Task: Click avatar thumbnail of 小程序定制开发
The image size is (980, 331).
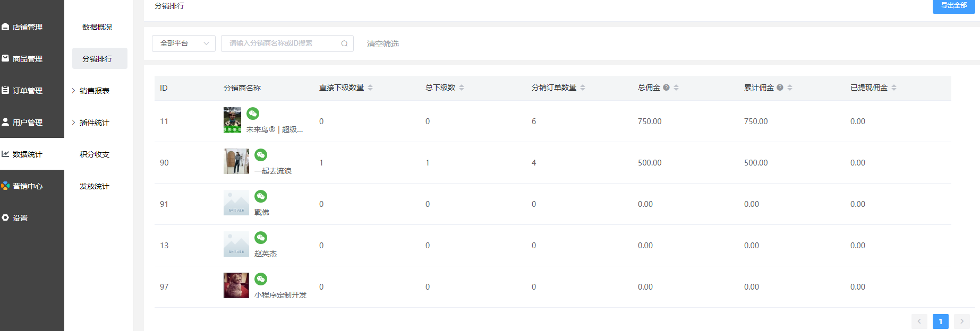Action: click(x=236, y=285)
